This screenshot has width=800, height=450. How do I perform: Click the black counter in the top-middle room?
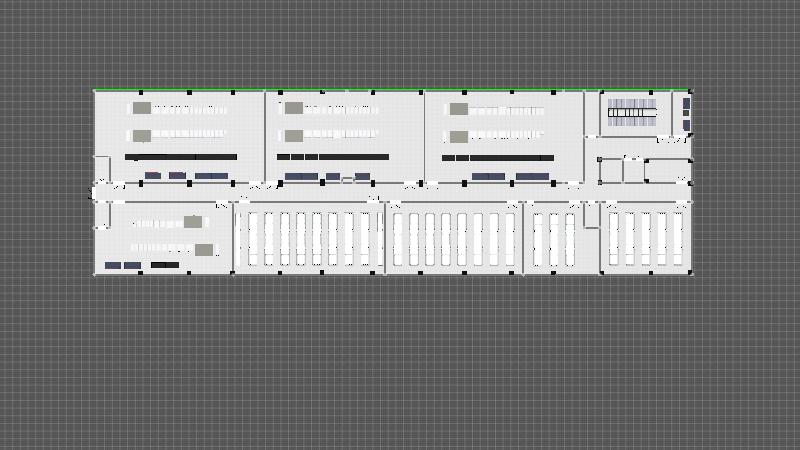click(332, 157)
